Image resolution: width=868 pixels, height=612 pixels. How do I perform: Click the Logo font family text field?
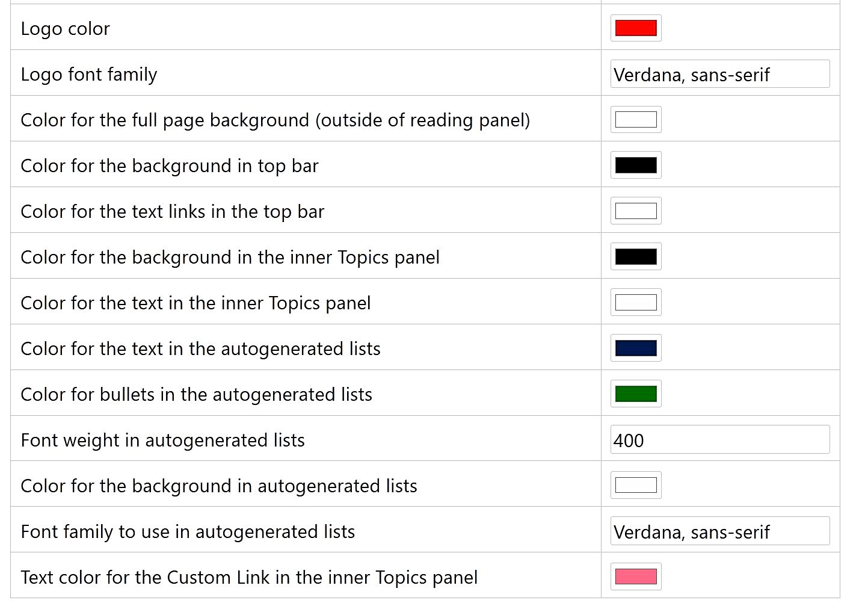point(719,74)
